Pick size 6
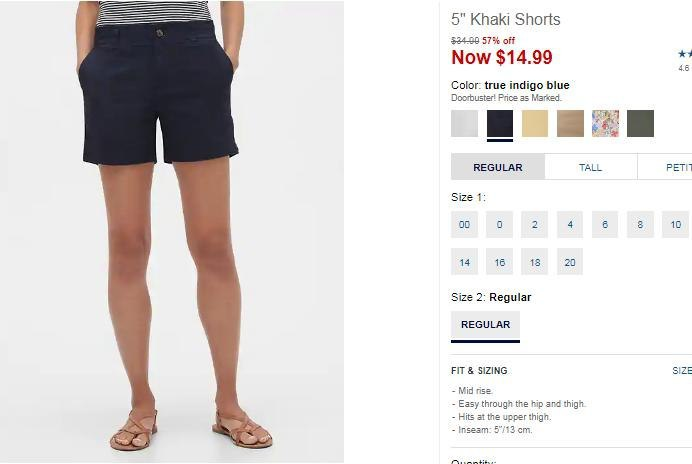The width and height of the screenshot is (692, 464). tap(605, 224)
